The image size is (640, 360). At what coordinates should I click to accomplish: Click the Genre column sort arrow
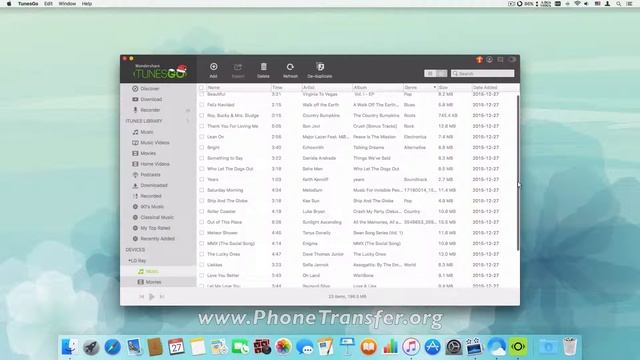[x=435, y=87]
